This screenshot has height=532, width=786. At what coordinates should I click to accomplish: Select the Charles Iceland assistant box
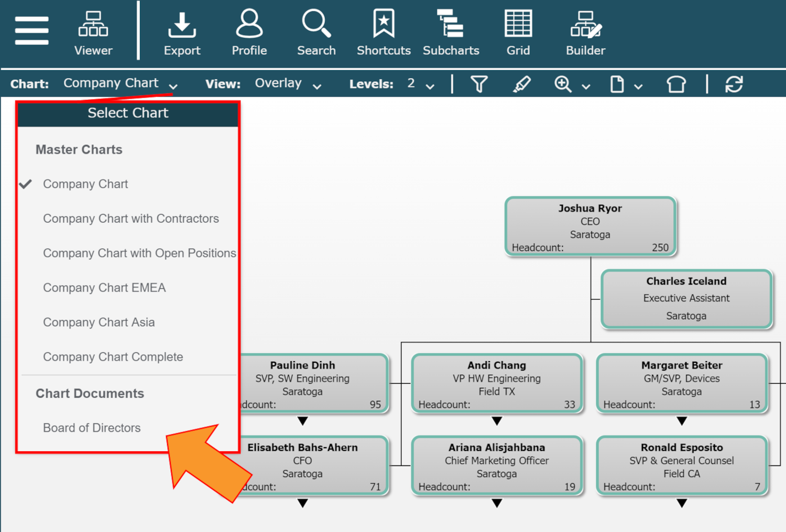point(686,299)
